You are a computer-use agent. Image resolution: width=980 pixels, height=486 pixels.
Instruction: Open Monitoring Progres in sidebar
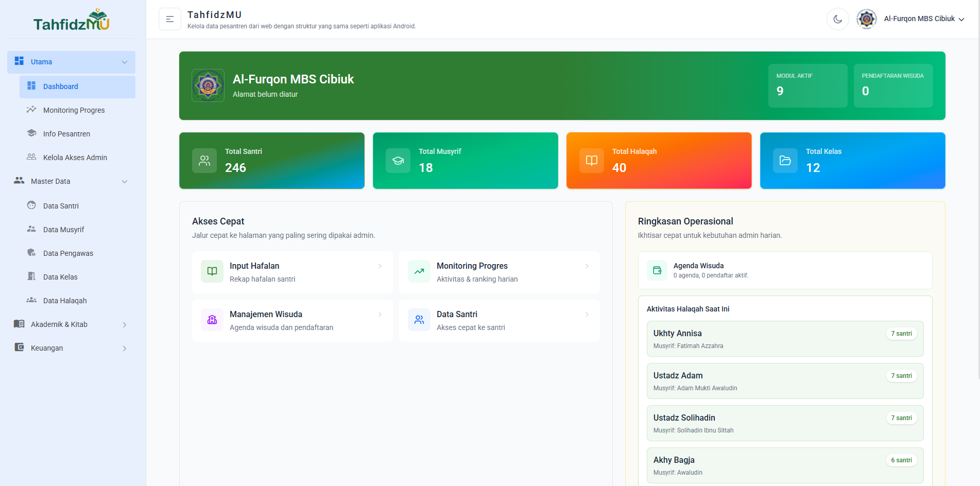tap(77, 110)
